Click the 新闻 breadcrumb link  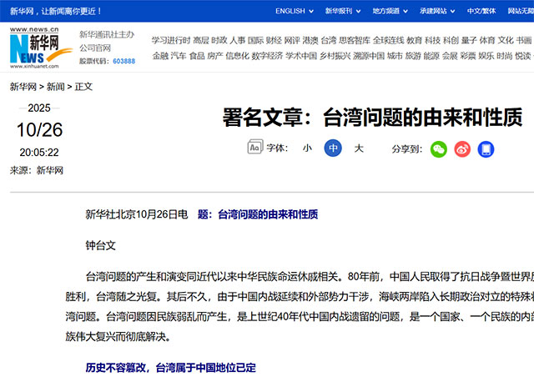point(55,86)
